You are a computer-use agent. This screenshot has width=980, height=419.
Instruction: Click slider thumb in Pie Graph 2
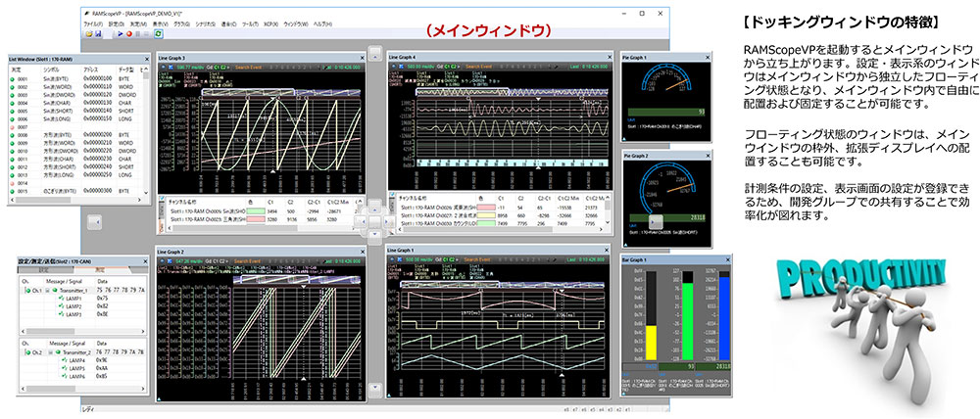(x=655, y=221)
